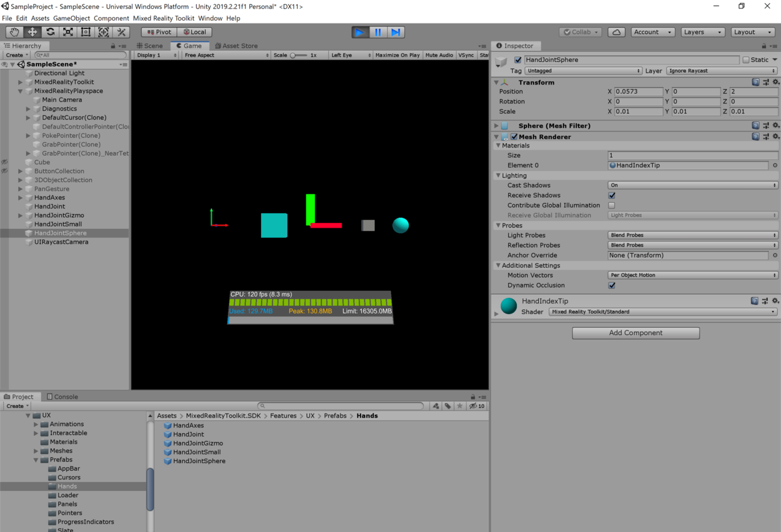
Task: Open the Display 1 dropdown
Action: point(156,55)
